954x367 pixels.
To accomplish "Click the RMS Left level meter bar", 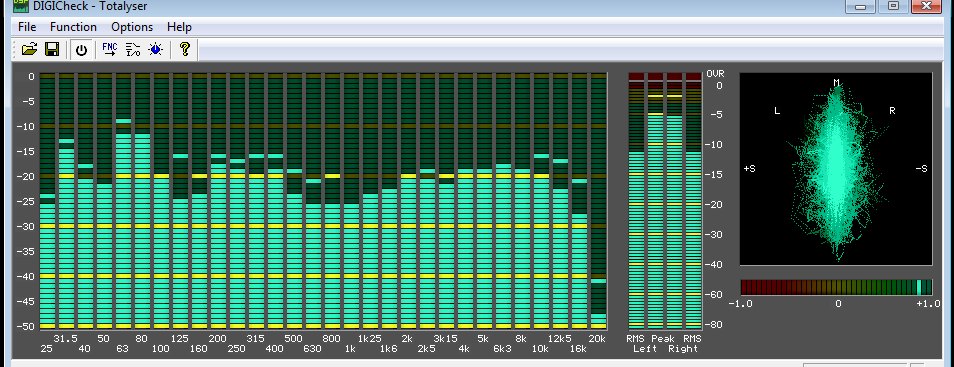I will click(636, 201).
